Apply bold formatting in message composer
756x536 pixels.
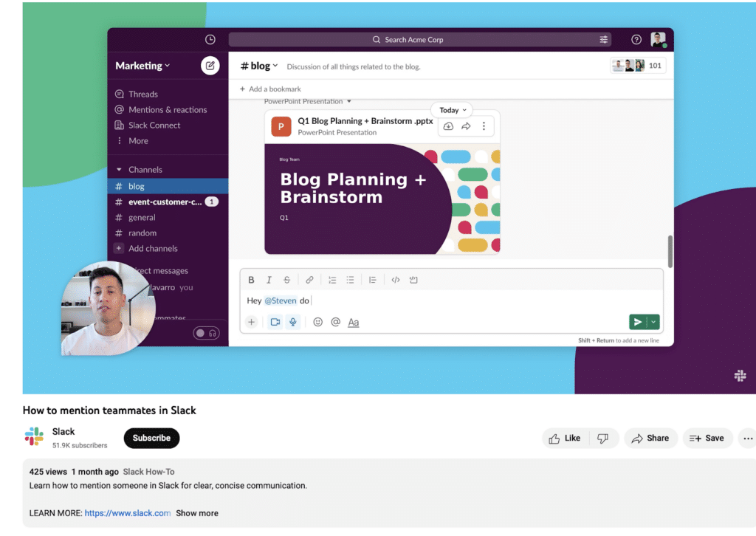tap(251, 280)
